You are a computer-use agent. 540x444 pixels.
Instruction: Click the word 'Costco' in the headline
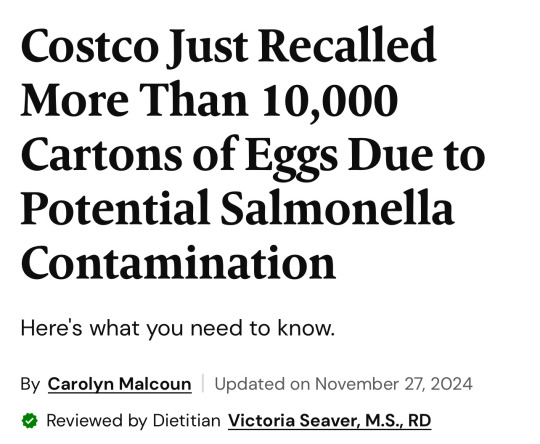[x=90, y=47]
